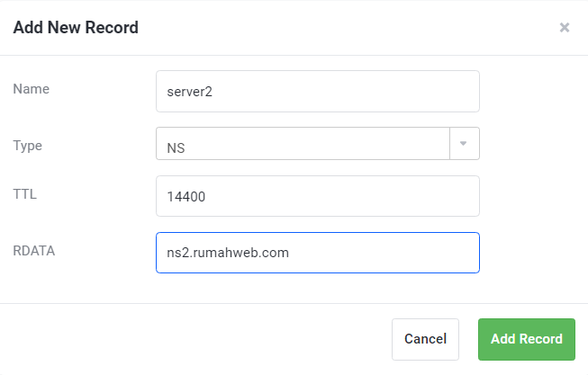Select the RDATA input field

coord(318,253)
